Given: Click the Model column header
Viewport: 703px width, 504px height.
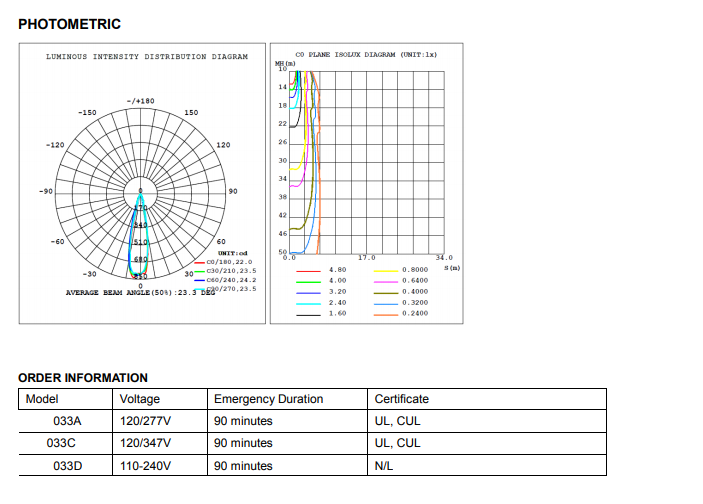Looking at the screenshot, I should tap(41, 399).
